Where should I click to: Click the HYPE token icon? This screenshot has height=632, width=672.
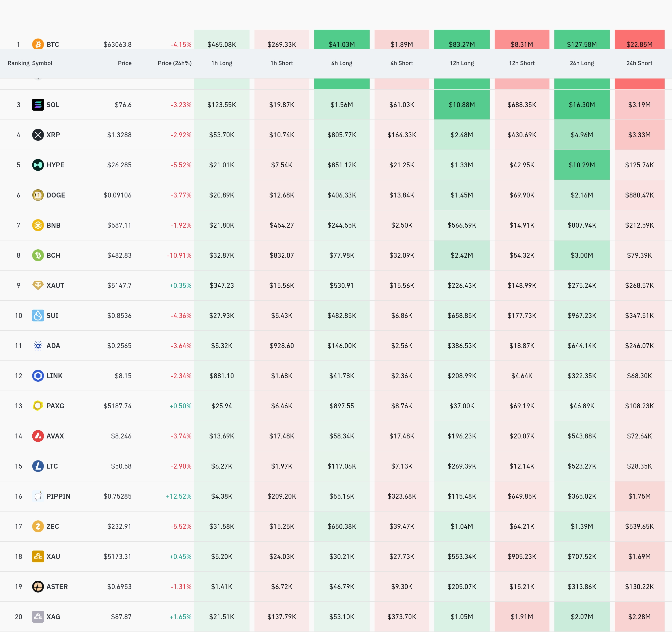pyautogui.click(x=38, y=165)
